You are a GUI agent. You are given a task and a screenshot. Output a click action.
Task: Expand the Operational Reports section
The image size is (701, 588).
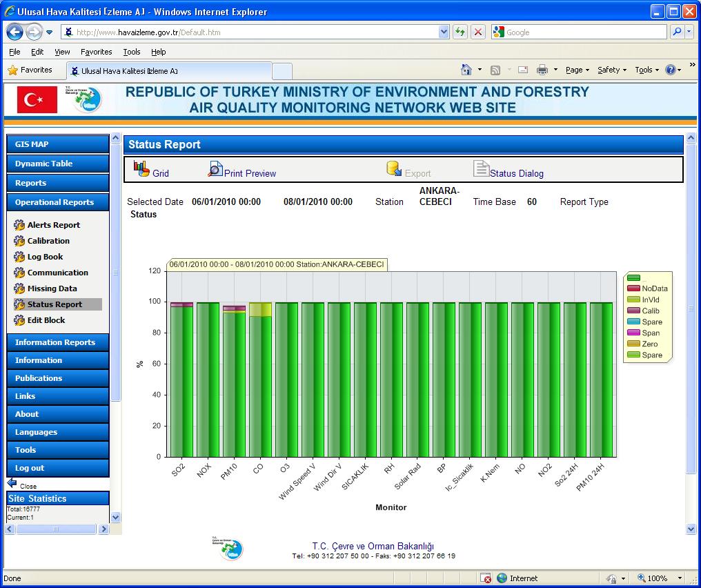57,202
